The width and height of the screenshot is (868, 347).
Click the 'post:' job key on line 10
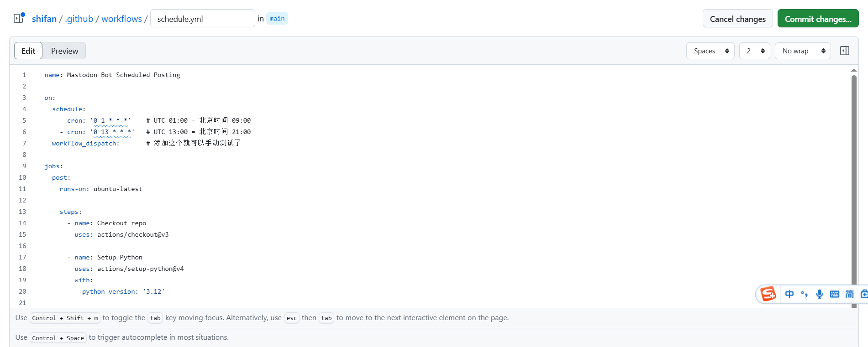pyautogui.click(x=61, y=177)
